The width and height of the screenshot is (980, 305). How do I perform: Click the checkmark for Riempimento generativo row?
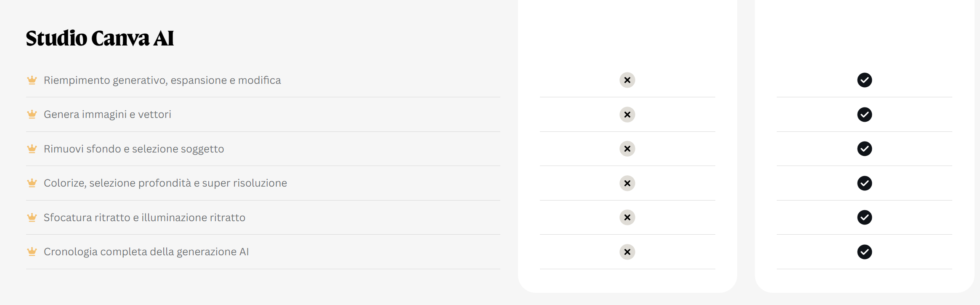[864, 80]
